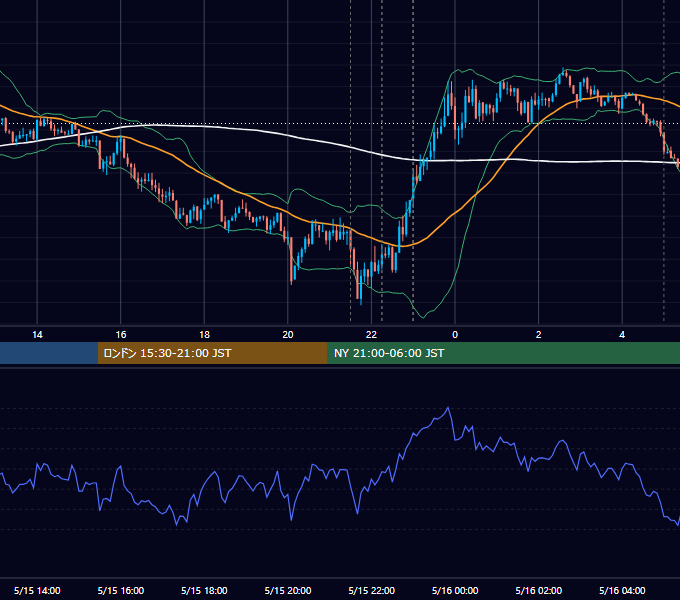This screenshot has height=600, width=680.
Task: Click the ロンドン 15:30-21:00 JST session bar
Action: (x=212, y=353)
